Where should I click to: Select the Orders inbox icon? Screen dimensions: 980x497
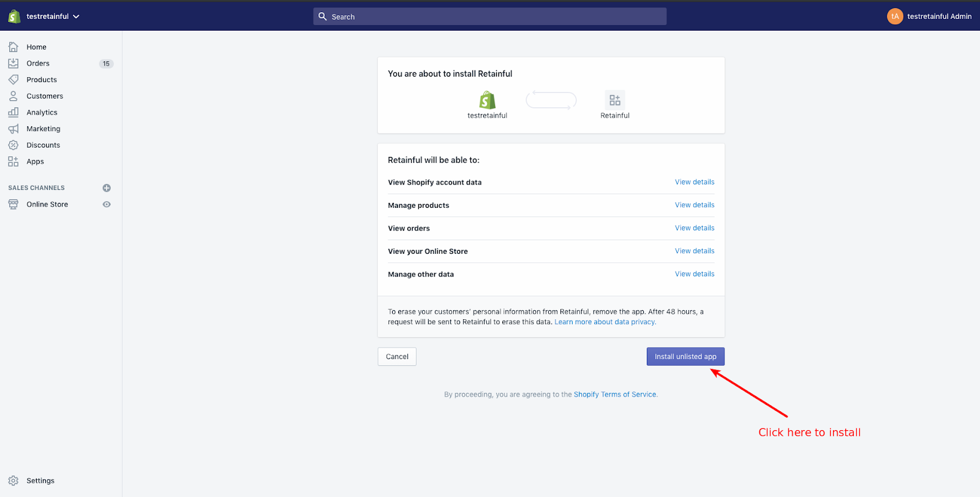pyautogui.click(x=13, y=63)
